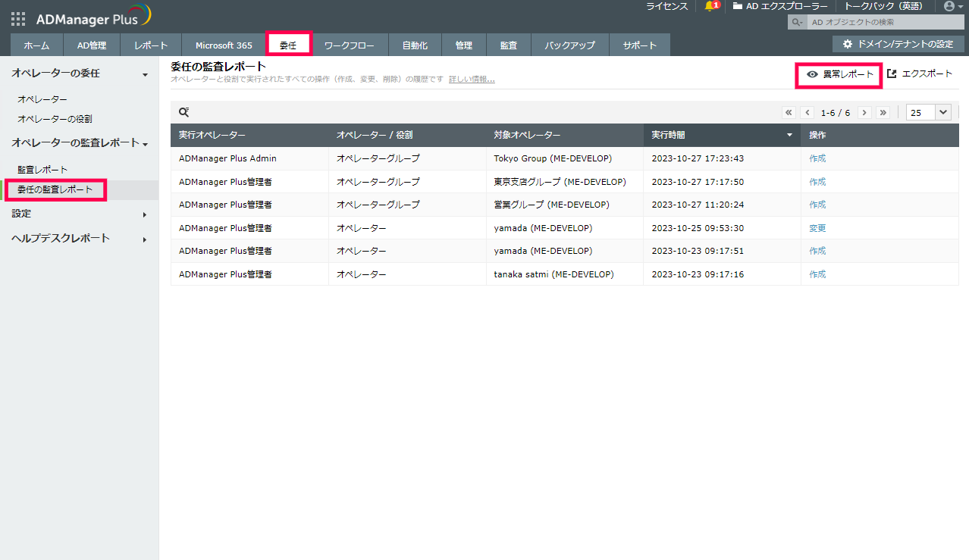Open ドメイン/テナントの設定 gear button

tap(898, 44)
